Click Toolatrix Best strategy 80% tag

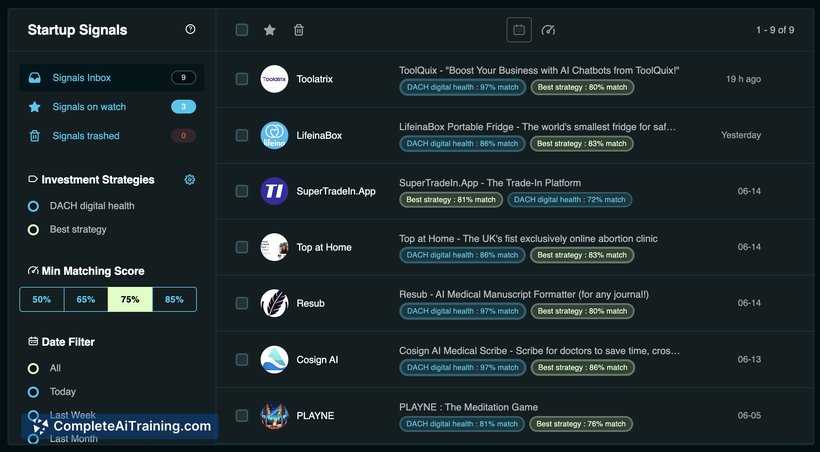point(582,87)
